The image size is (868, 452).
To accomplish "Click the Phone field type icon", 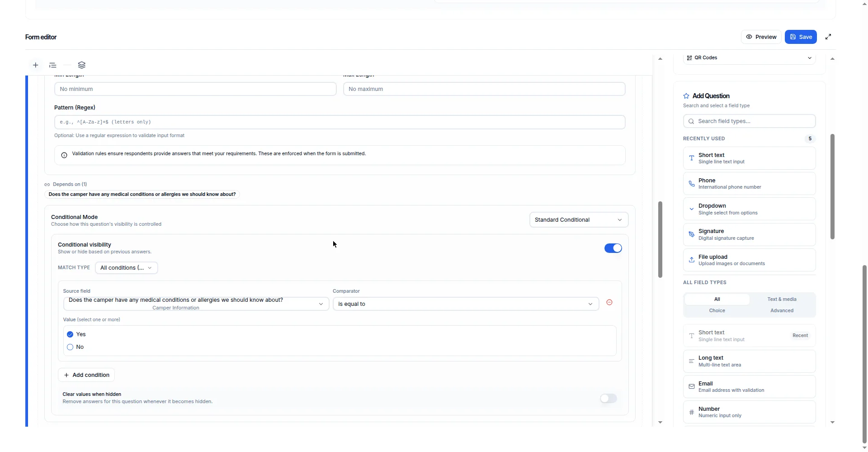I will [x=691, y=184].
